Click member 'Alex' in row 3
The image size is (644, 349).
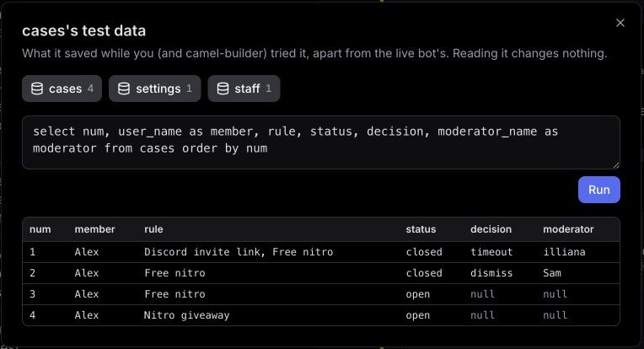[x=87, y=294]
